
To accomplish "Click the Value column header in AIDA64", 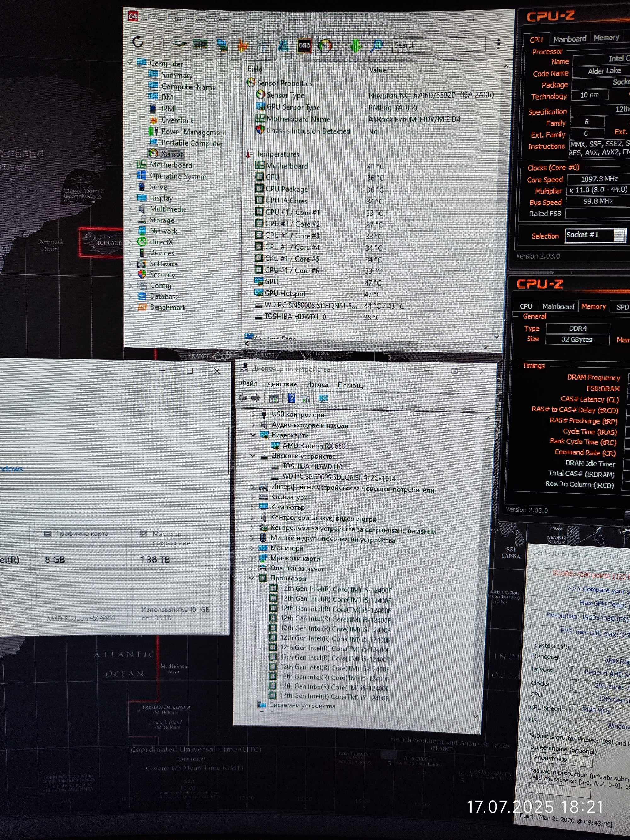I will click(x=377, y=70).
